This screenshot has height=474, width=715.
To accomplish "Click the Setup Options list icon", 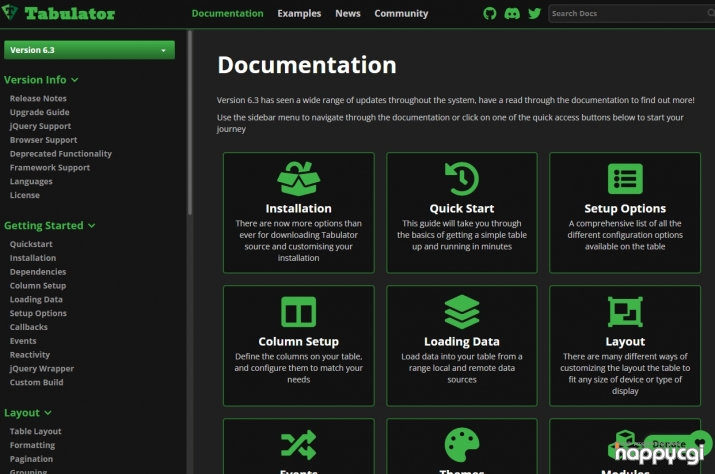I will point(625,179).
